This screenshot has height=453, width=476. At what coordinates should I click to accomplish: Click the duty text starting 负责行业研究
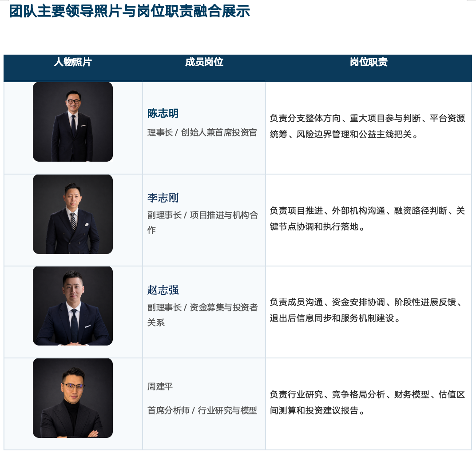click(367, 402)
